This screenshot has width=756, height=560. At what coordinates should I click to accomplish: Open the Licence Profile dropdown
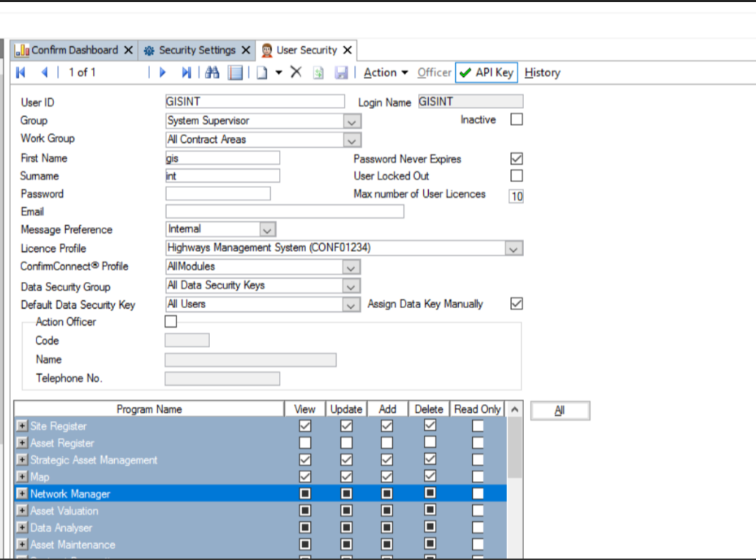pos(514,249)
